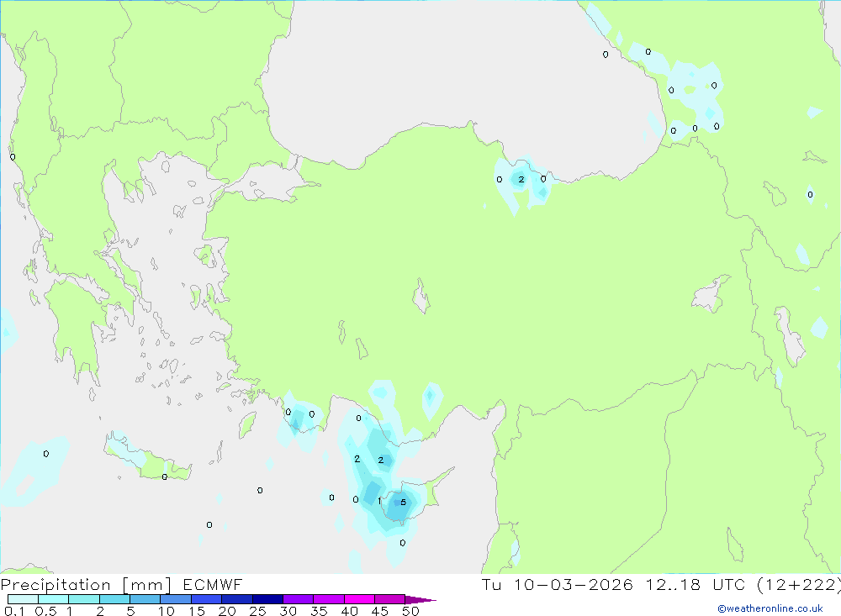Click the legend label '0.1'
Viewport: 841px width, 616px height.
[14, 611]
